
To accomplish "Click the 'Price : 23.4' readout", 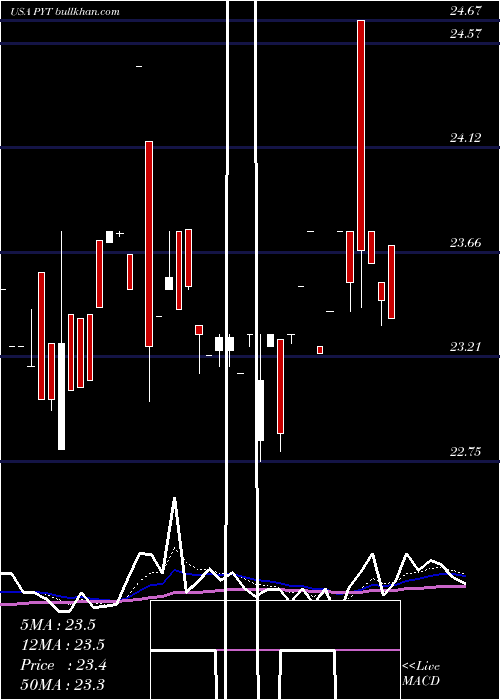I will tap(63, 665).
